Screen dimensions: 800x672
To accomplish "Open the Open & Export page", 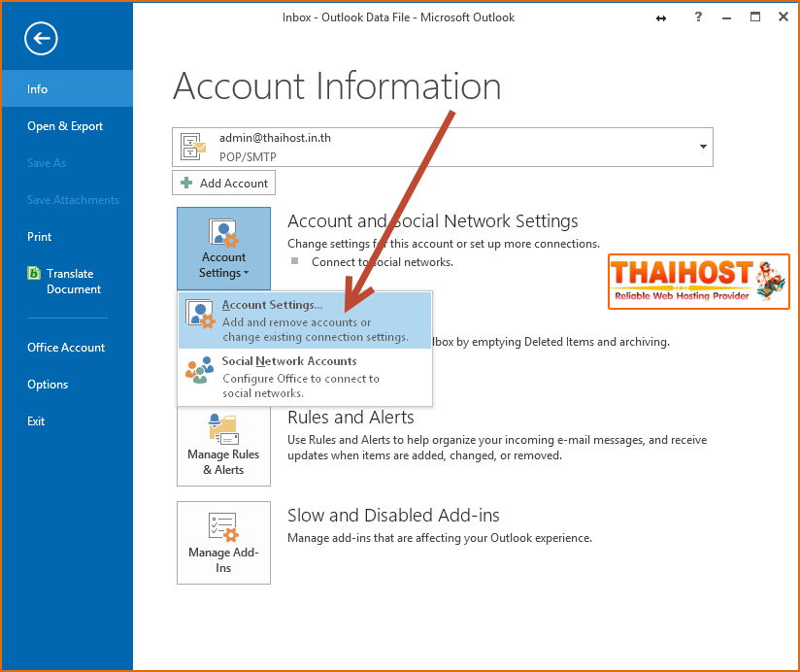I will [x=67, y=126].
